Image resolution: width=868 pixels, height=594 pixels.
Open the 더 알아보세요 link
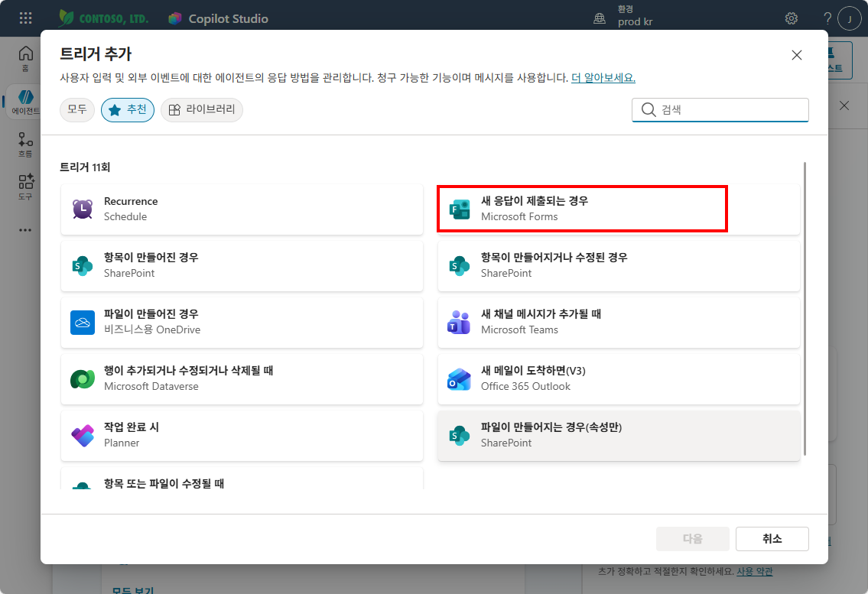(x=603, y=77)
